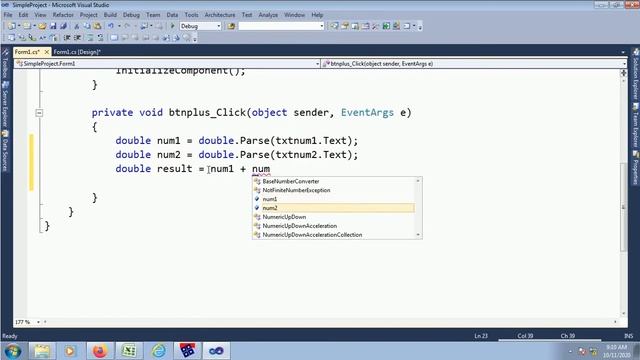This screenshot has width=640, height=360.
Task: Click the Comment selected lines icon
Action: pyautogui.click(x=90, y=38)
